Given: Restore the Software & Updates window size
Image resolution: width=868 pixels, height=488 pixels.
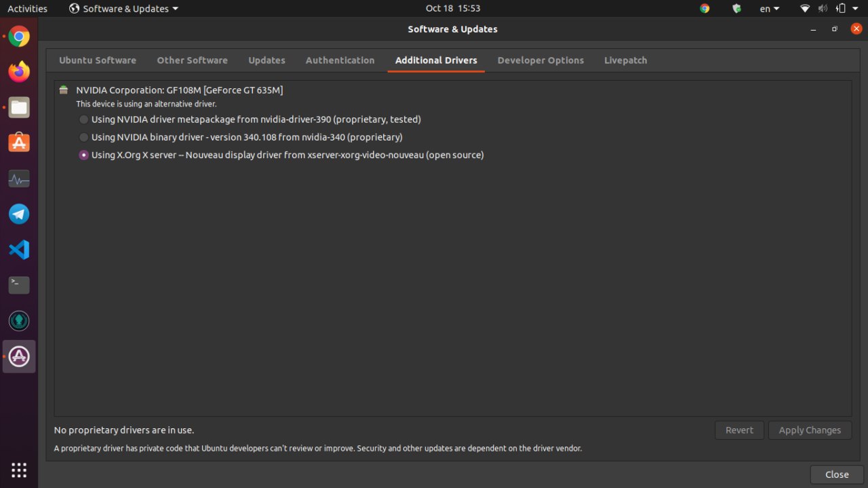Looking at the screenshot, I should click(x=835, y=29).
